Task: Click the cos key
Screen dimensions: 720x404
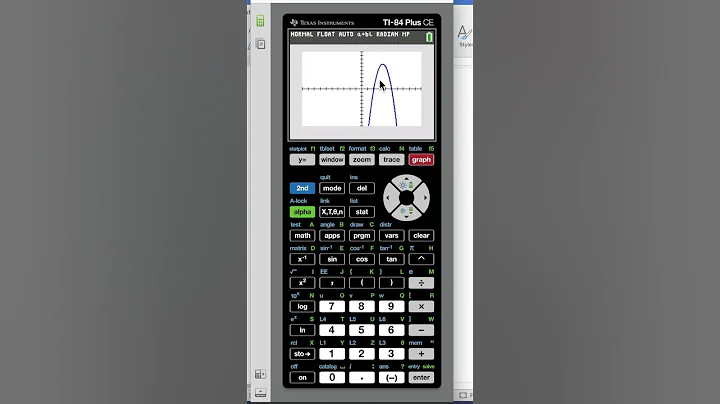Action: point(362,259)
